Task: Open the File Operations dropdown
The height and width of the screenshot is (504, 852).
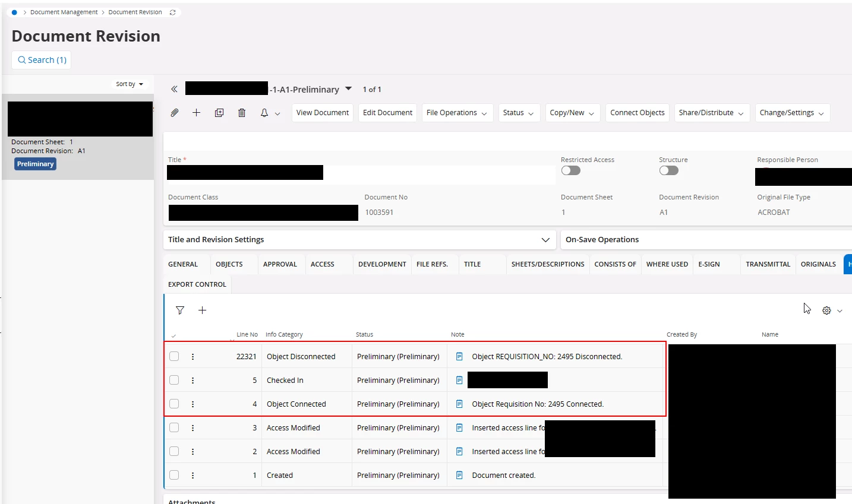Action: (x=457, y=113)
